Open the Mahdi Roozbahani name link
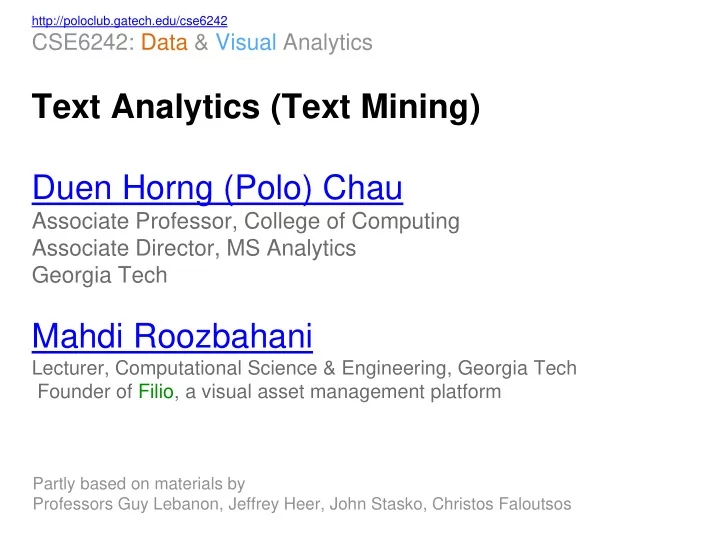 click(x=172, y=336)
